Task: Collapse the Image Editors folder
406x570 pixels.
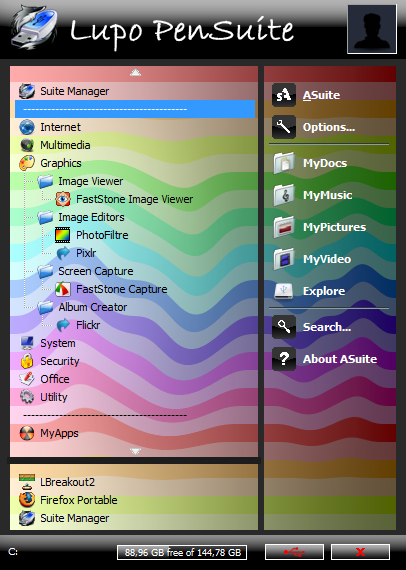Action: point(45,217)
